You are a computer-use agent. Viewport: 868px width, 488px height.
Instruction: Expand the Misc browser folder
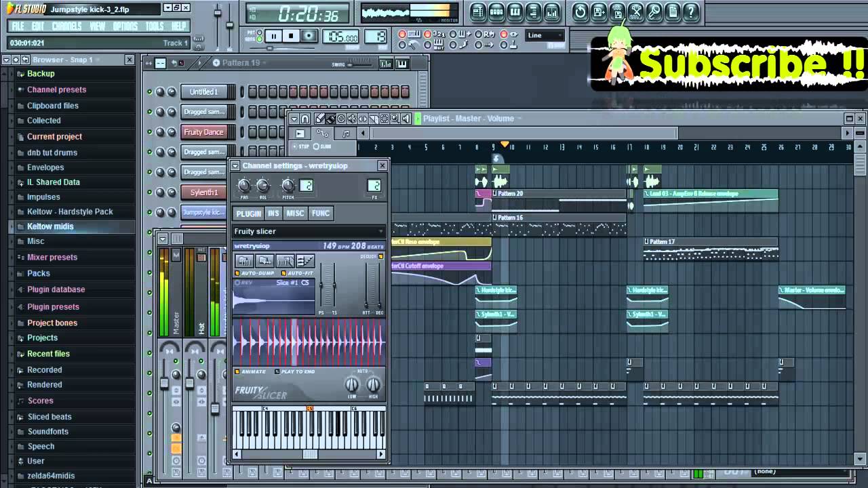pos(20,241)
